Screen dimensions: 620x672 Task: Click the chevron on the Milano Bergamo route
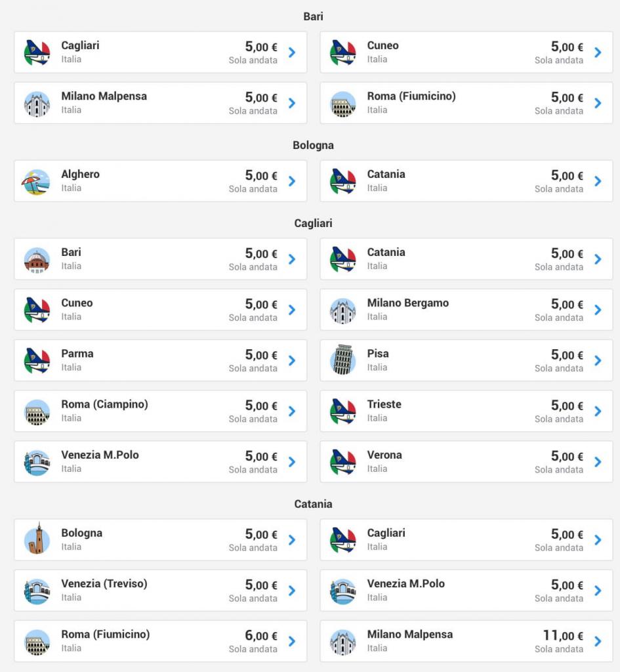click(x=598, y=310)
